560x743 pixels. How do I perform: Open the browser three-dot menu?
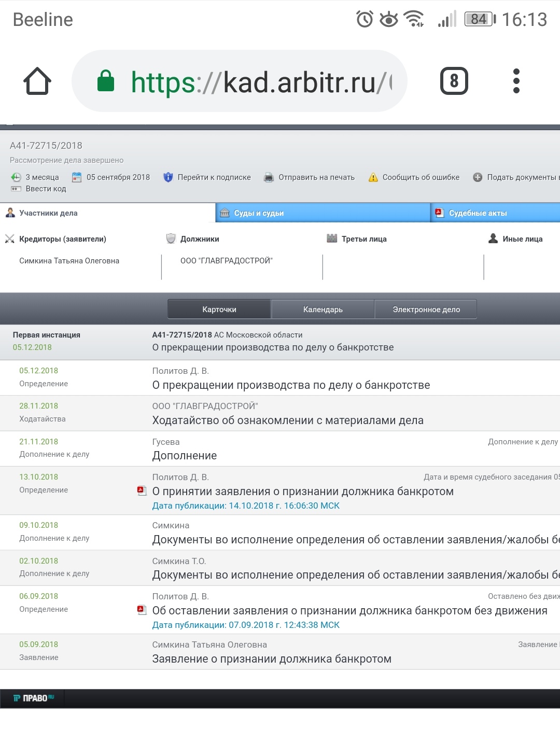click(x=516, y=81)
